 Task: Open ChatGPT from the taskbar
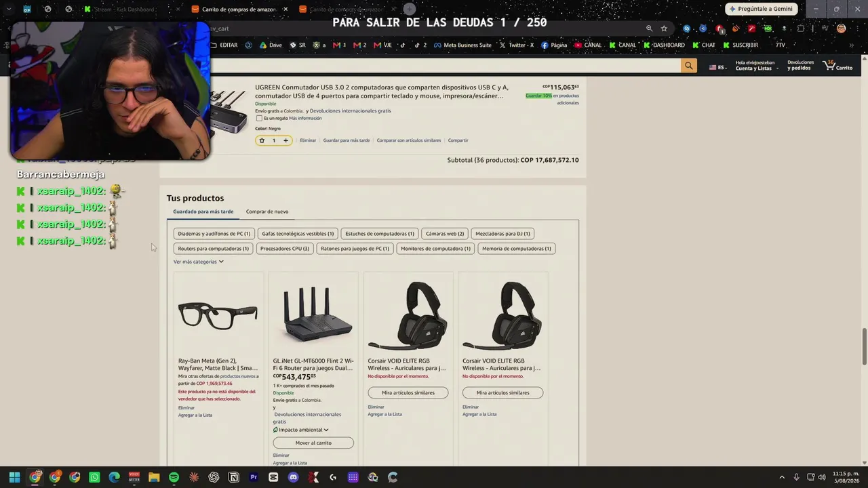214,477
